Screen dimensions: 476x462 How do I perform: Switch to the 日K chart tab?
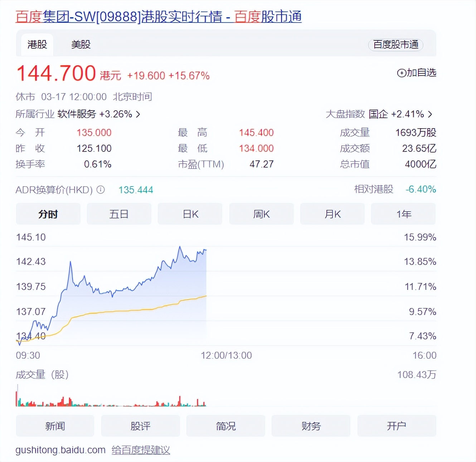190,213
